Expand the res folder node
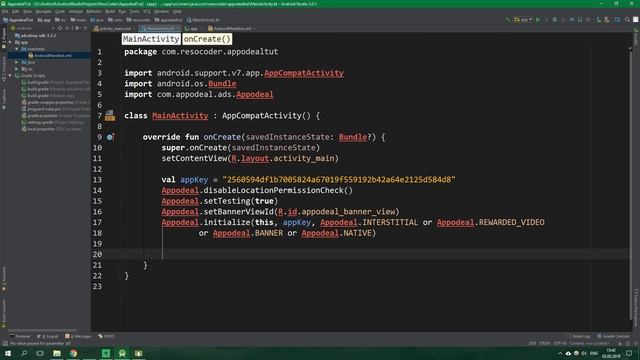The image size is (640, 360). pyautogui.click(x=17, y=69)
